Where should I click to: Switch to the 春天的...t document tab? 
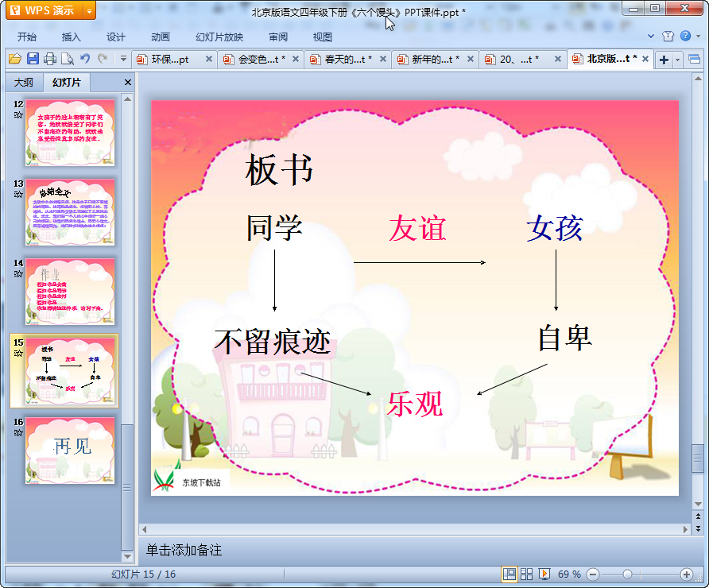coord(347,60)
